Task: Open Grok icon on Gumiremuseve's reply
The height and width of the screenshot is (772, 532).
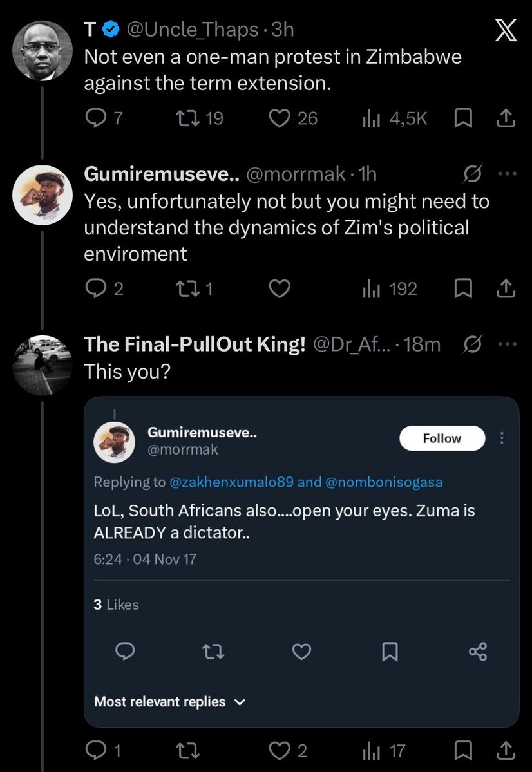Action: click(x=472, y=174)
